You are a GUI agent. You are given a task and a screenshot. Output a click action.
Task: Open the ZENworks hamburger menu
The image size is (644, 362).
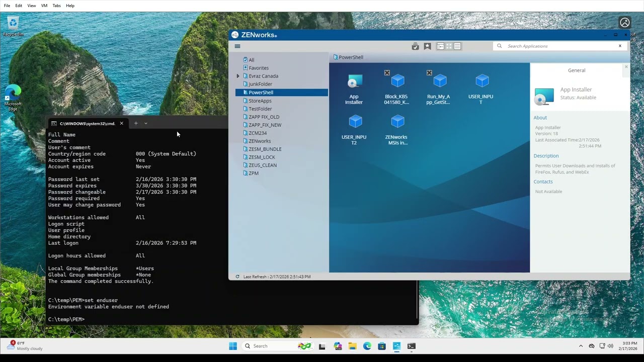[x=237, y=46]
